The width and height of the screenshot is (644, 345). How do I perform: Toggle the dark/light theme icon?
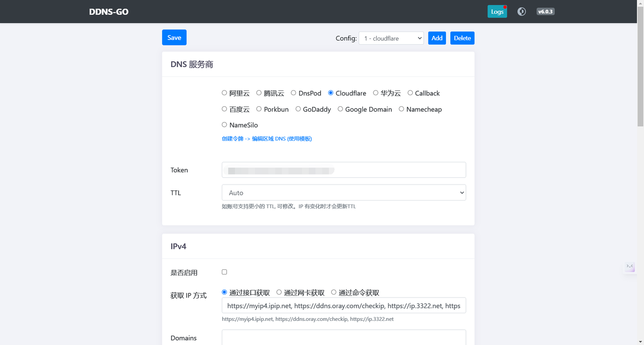(521, 11)
